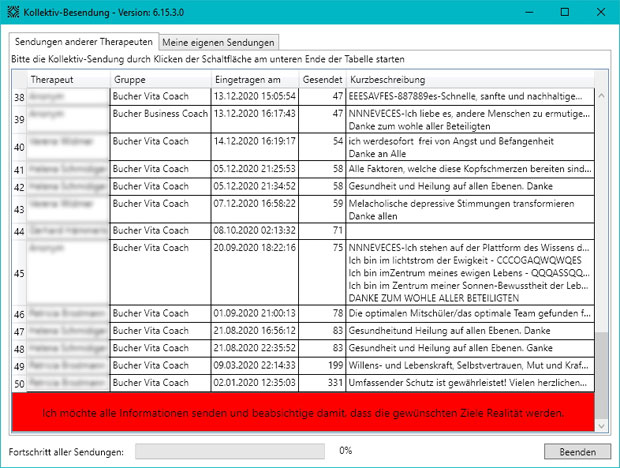Switch to Meine eigenen Sendungen tab
Image resolution: width=620 pixels, height=468 pixels.
(219, 42)
